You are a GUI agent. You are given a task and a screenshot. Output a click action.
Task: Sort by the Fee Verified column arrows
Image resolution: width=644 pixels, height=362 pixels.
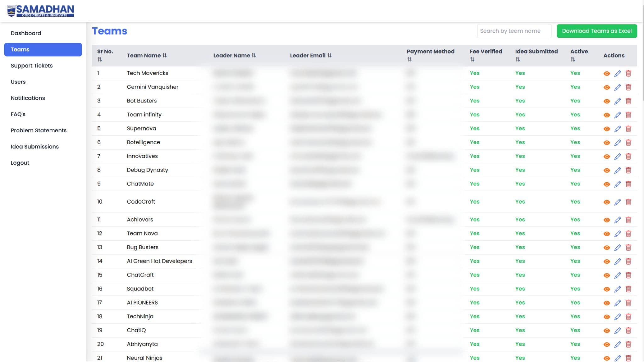472,59
